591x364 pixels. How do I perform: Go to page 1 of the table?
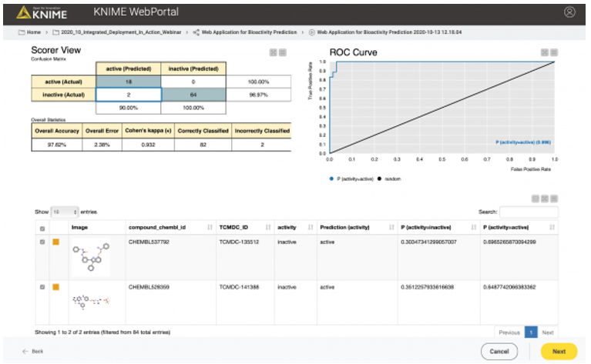pyautogui.click(x=530, y=332)
